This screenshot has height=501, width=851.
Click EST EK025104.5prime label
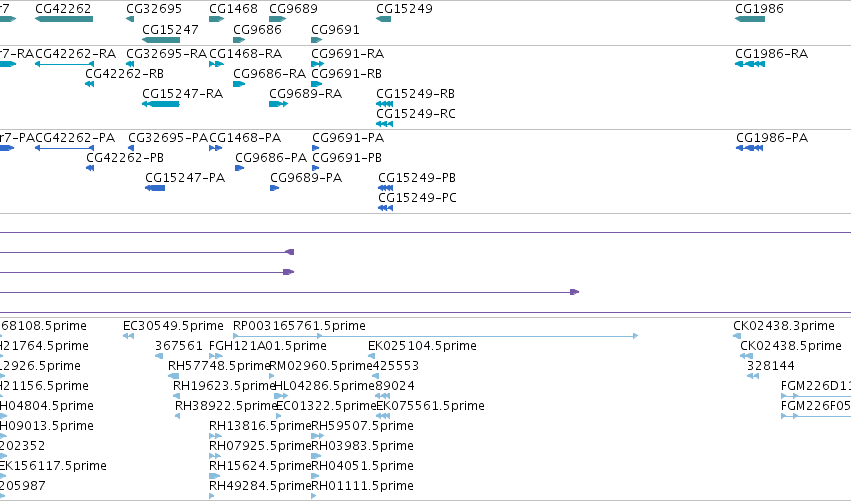[x=422, y=346]
